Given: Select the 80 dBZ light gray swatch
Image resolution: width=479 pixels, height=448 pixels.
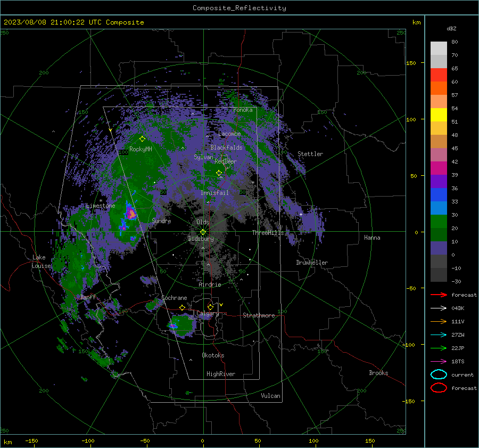Looking at the screenshot, I should (439, 48).
